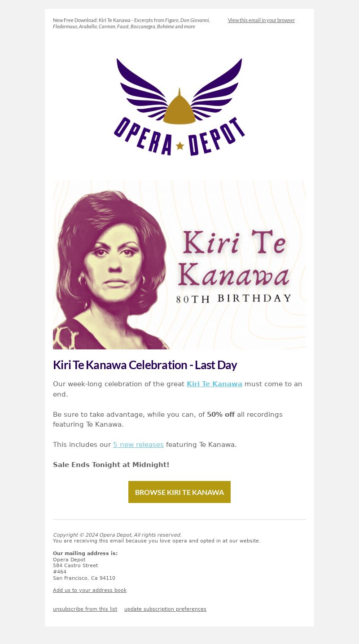Click the gold star in the Opera Depot logo
This screenshot has width=359, height=644.
180,146
